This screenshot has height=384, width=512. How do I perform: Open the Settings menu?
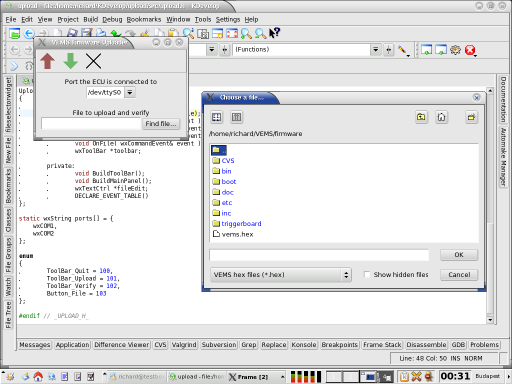228,19
